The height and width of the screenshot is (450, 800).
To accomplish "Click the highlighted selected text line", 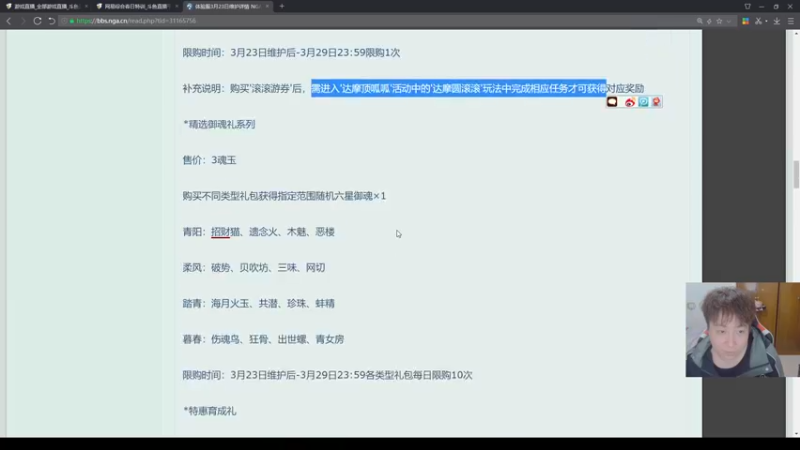I will pos(459,88).
